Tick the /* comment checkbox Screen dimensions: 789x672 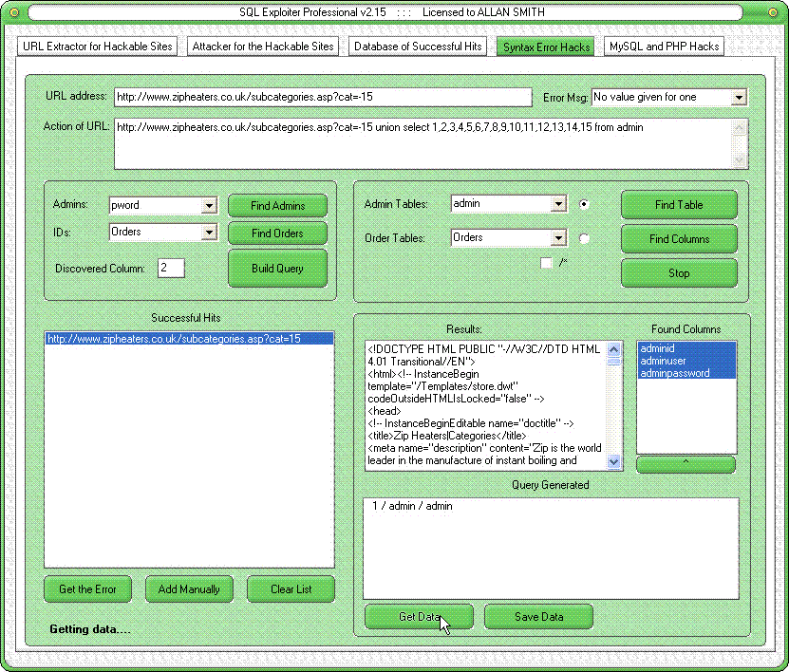click(x=546, y=263)
